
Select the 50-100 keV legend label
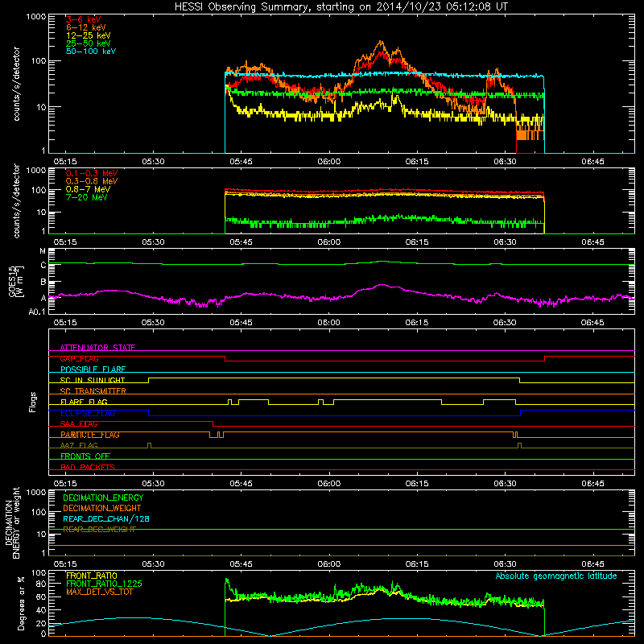(91, 52)
